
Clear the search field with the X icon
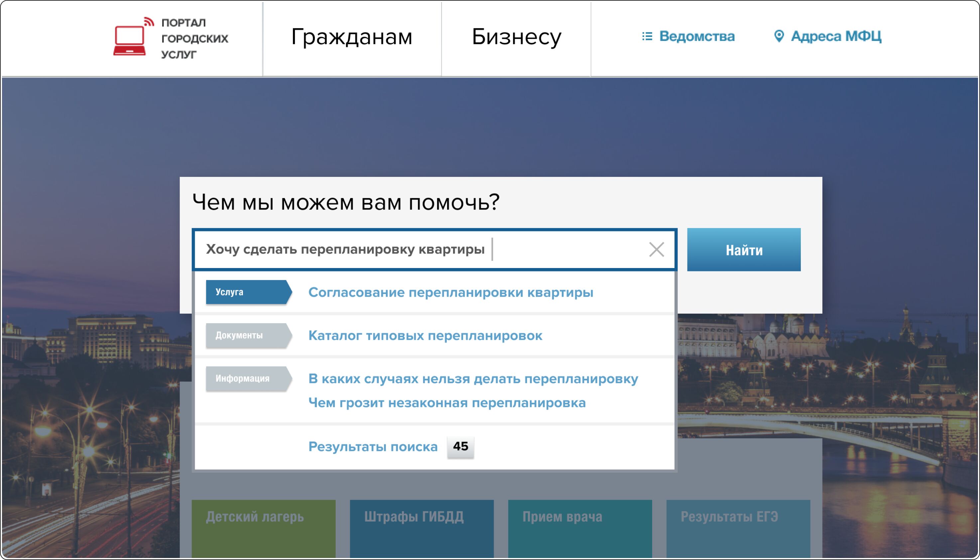coord(656,250)
